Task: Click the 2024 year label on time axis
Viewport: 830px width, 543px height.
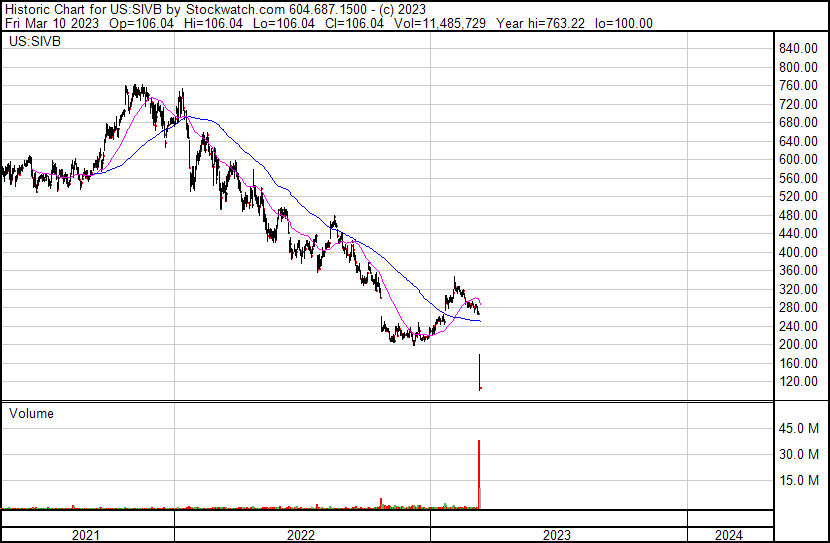Action: pyautogui.click(x=729, y=535)
